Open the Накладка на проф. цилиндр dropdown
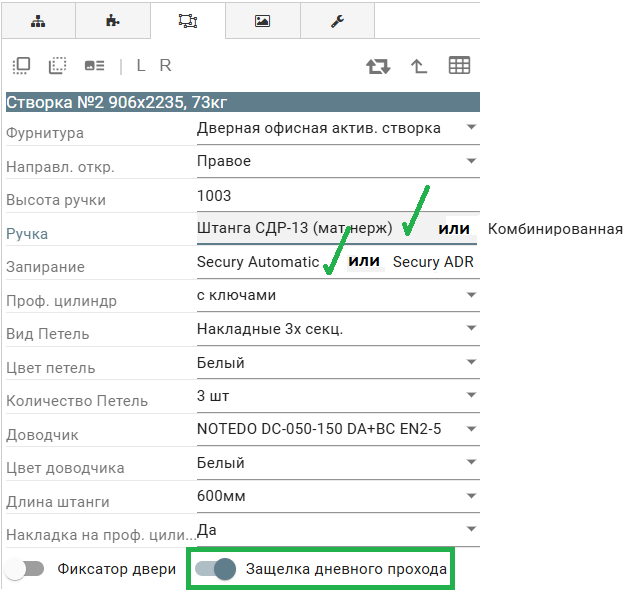This screenshot has height=598, width=642. pos(338,530)
